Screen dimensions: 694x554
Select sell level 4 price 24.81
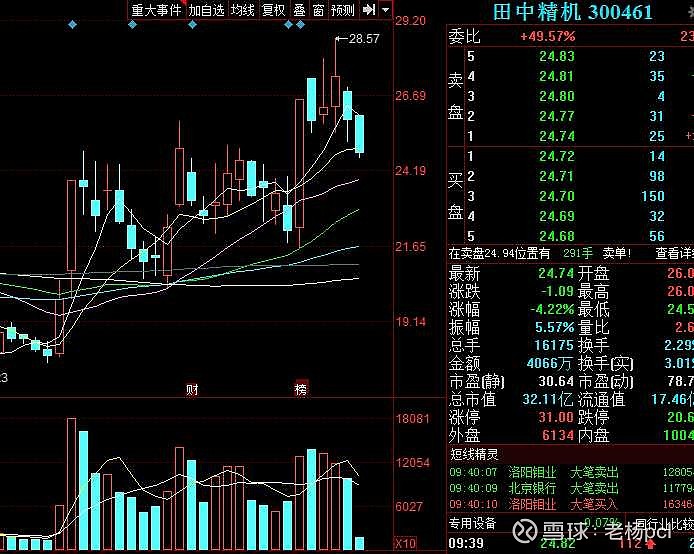point(557,77)
